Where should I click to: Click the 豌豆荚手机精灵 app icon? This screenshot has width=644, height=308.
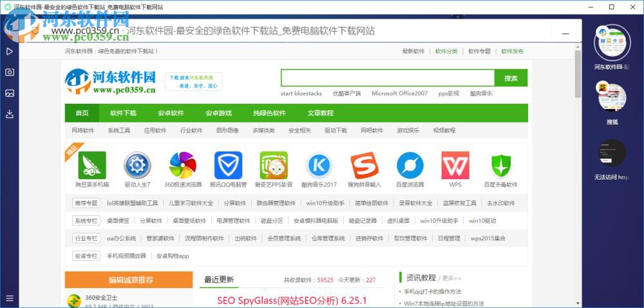pyautogui.click(x=92, y=165)
